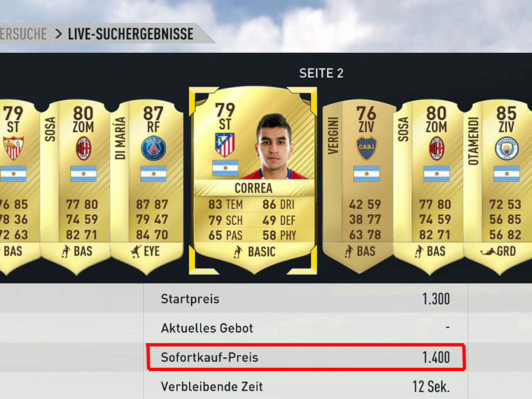
Task: Click the Sofortkauf-Preis row
Action: [x=306, y=357]
